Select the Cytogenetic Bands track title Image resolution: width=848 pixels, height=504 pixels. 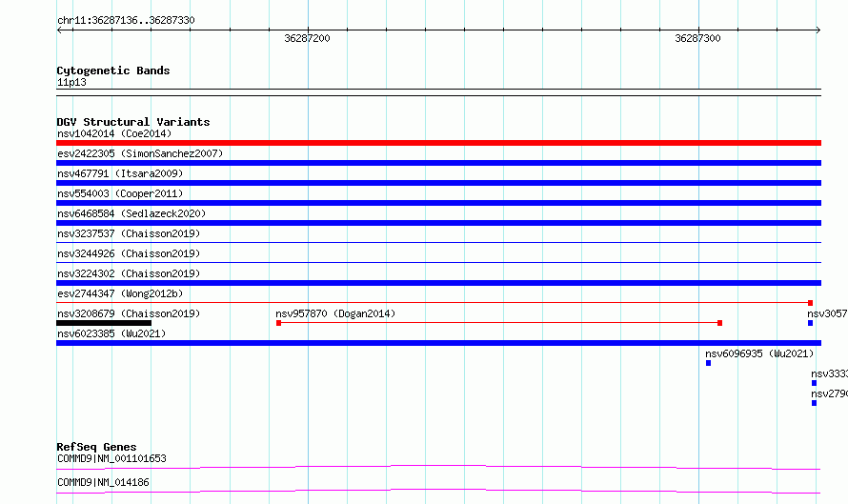[113, 71]
